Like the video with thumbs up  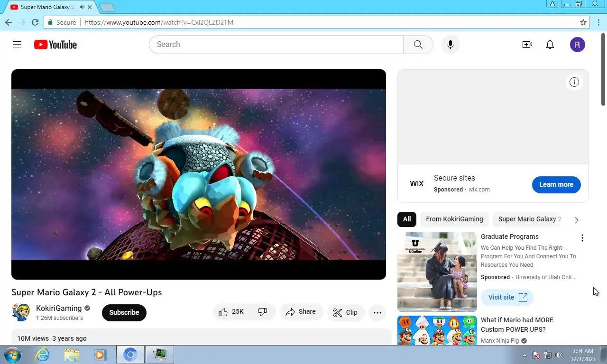pyautogui.click(x=231, y=312)
